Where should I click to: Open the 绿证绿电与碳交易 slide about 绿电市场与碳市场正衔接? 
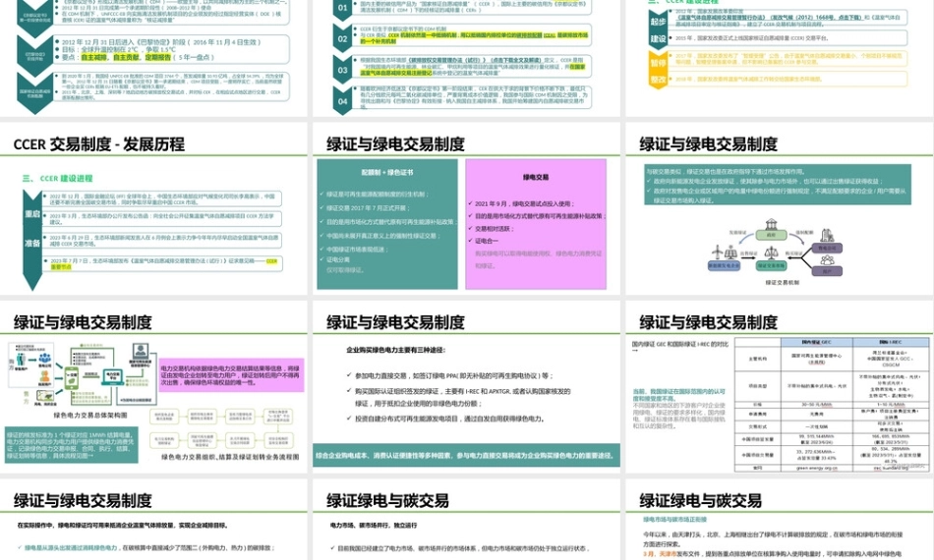coord(780,520)
